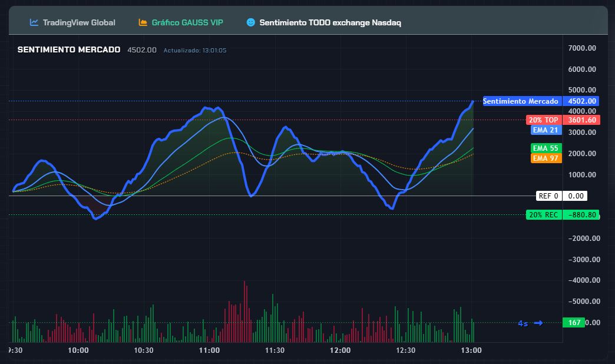The width and height of the screenshot is (615, 364).
Task: Switch to the Gráfico GAUSS VIP tab
Action: click(x=187, y=22)
